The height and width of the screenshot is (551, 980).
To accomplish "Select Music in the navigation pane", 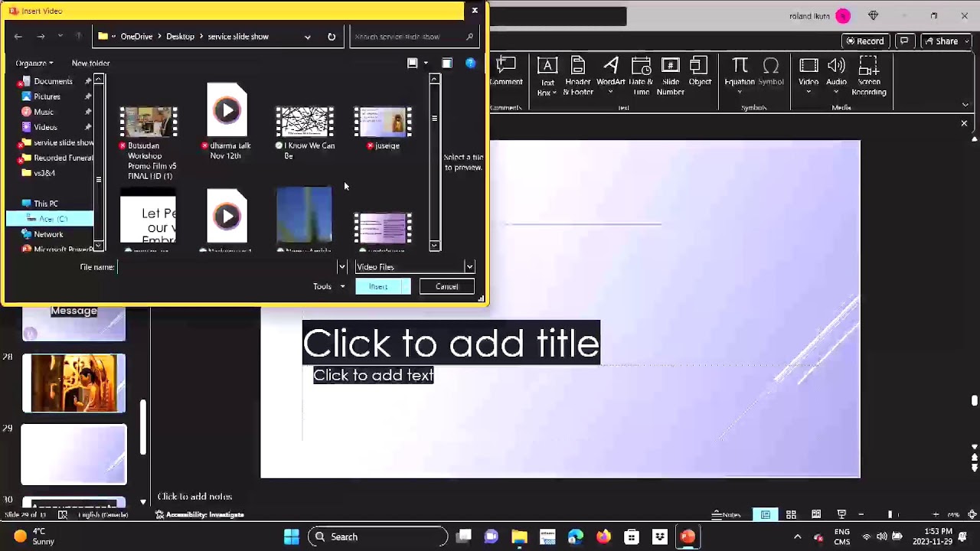I will coord(44,112).
